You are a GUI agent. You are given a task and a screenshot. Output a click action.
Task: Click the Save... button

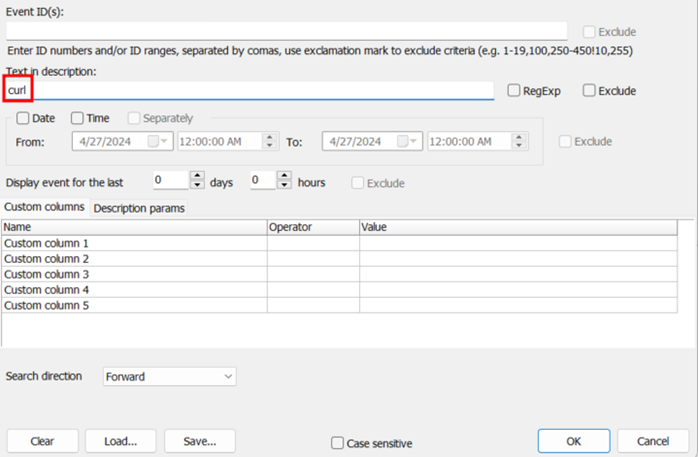tap(200, 441)
